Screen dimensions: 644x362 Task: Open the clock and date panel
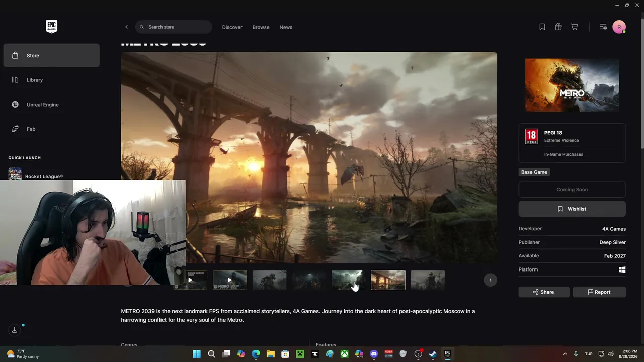point(629,354)
